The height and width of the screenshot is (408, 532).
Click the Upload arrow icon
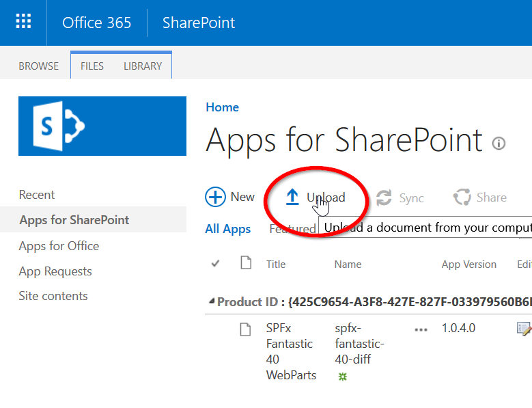point(292,197)
